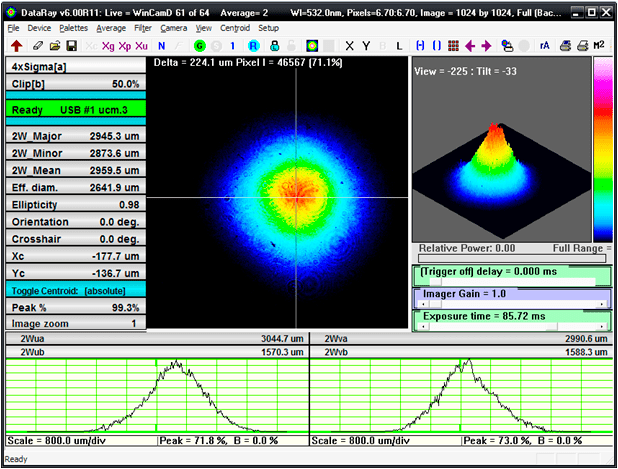Click the Clip[b] 50.0% button
The width and height of the screenshot is (618, 469).
coord(75,84)
